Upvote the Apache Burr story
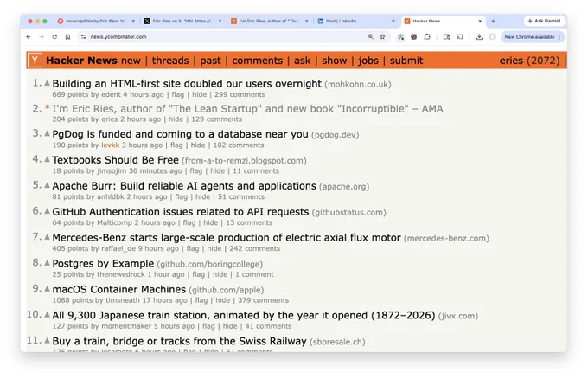The height and width of the screenshot is (379, 588). pos(48,185)
